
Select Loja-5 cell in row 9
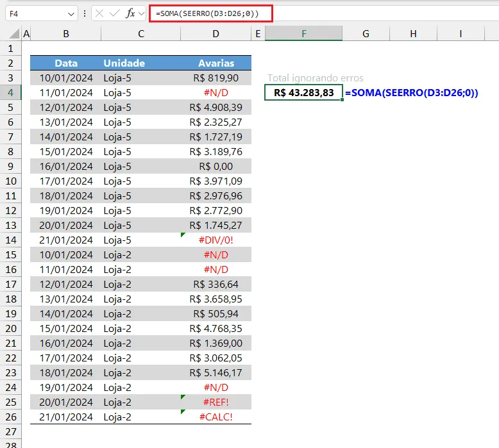[141, 166]
